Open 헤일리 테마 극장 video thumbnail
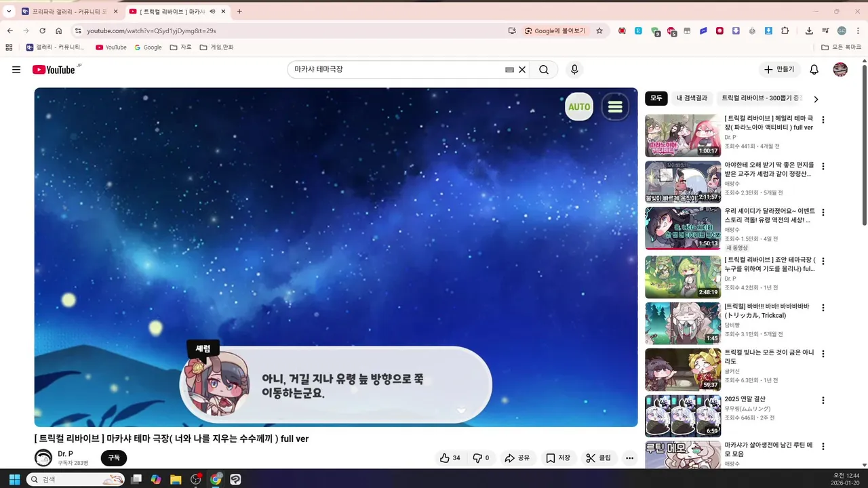 [683, 136]
